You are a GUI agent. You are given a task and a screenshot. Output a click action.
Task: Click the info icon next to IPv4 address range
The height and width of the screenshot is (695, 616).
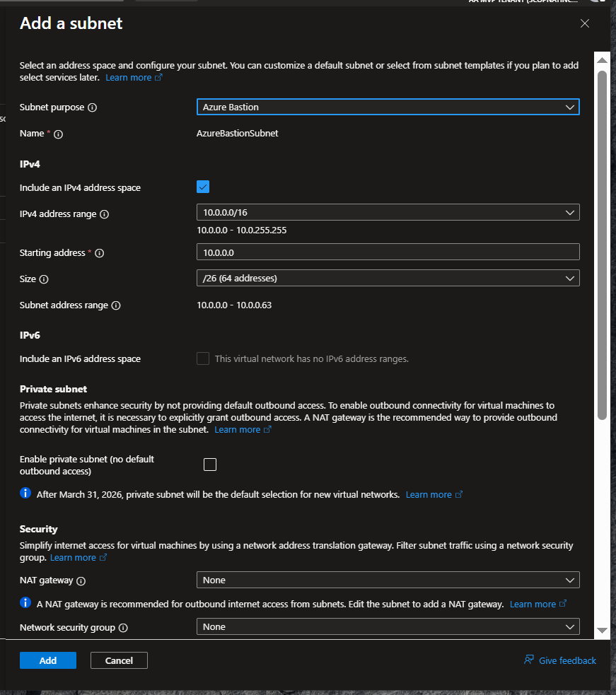tap(104, 214)
